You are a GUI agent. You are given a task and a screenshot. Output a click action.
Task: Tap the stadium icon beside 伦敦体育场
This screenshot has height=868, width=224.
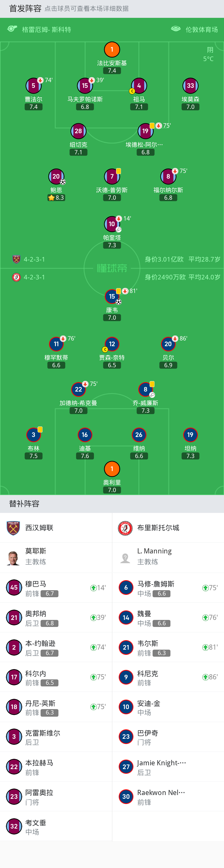tap(176, 29)
